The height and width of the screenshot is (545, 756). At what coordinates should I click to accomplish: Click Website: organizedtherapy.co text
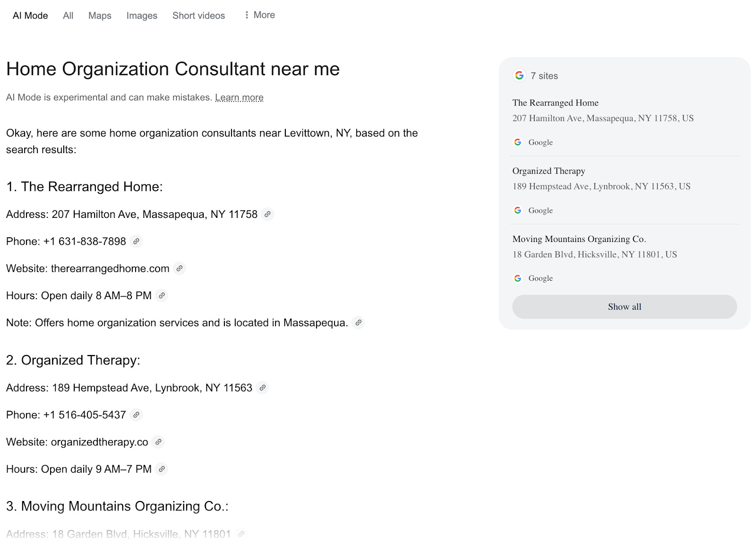(x=77, y=442)
